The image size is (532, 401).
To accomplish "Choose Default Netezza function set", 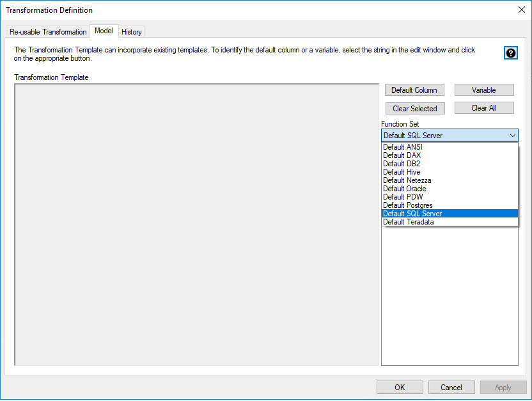I will tap(407, 180).
